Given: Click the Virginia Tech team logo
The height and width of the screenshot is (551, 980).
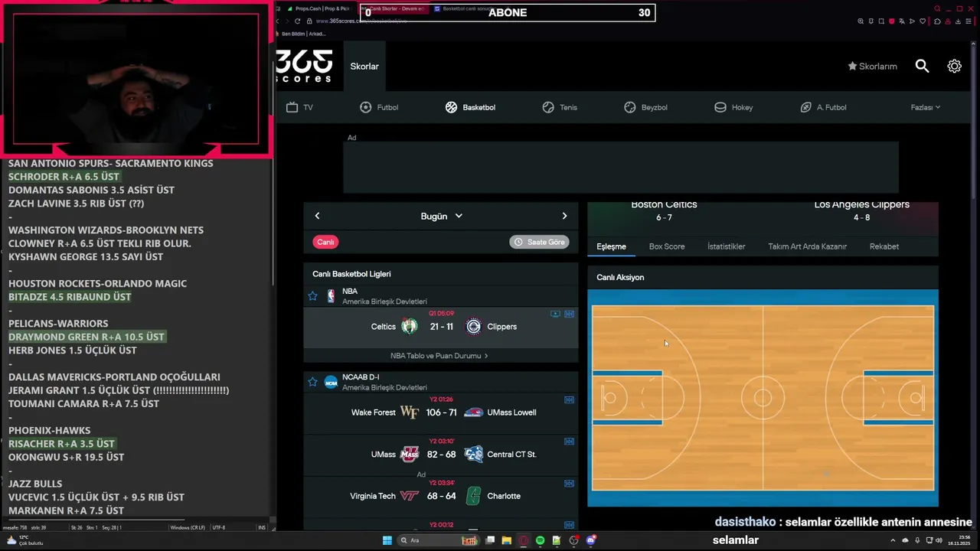Looking at the screenshot, I should (410, 496).
